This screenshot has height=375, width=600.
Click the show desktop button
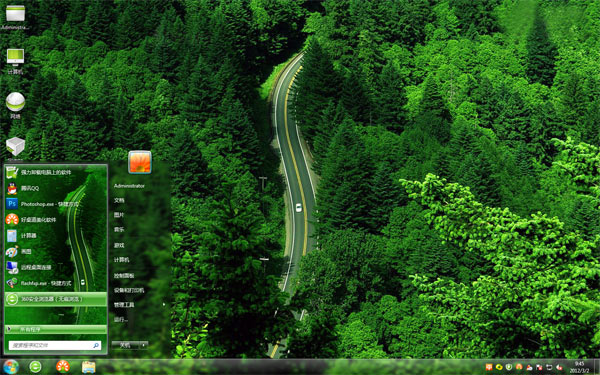597,367
